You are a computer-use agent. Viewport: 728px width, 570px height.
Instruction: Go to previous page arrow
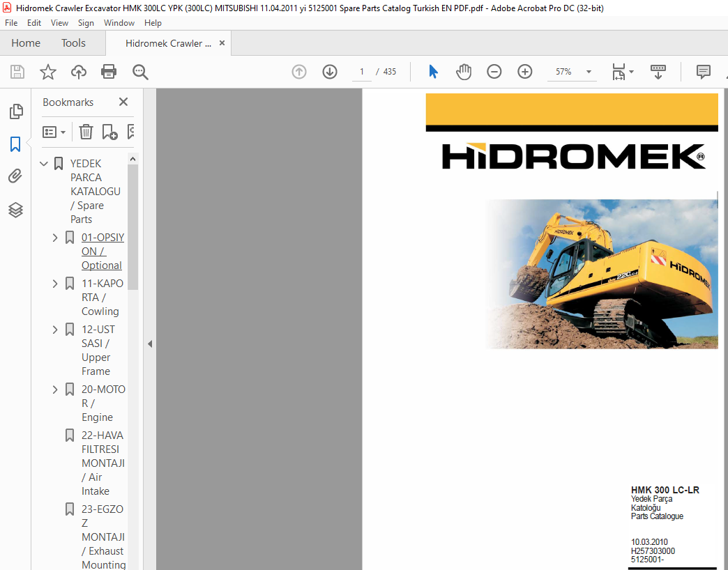[x=299, y=72]
